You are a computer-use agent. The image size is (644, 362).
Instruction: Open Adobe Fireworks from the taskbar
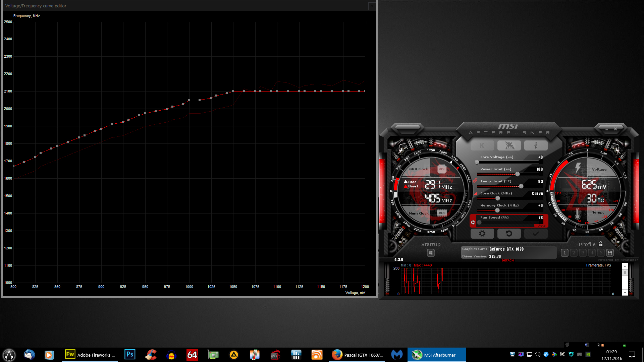90,355
